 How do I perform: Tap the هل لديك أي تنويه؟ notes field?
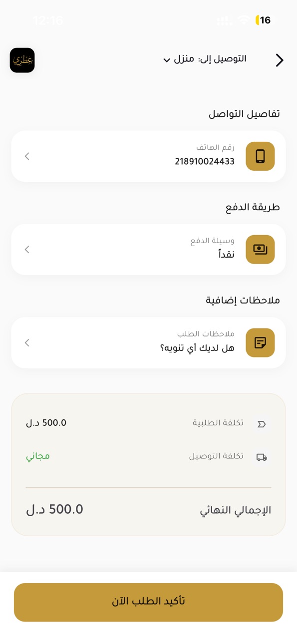[x=197, y=348]
